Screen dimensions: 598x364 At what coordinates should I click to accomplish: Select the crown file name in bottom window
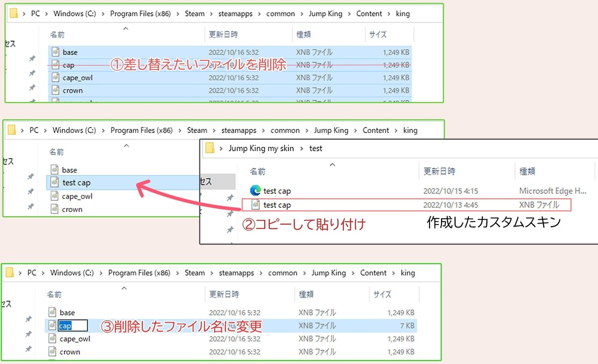coord(70,352)
